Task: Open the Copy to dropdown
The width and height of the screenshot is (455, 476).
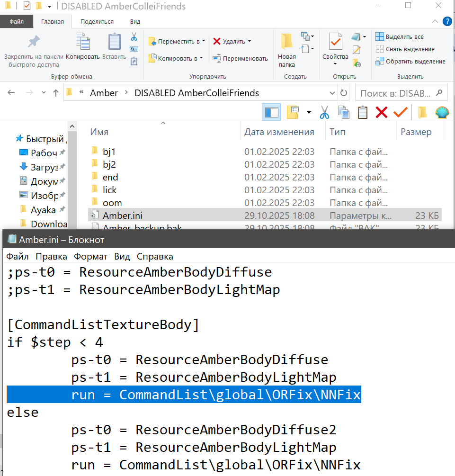Action: (x=201, y=58)
